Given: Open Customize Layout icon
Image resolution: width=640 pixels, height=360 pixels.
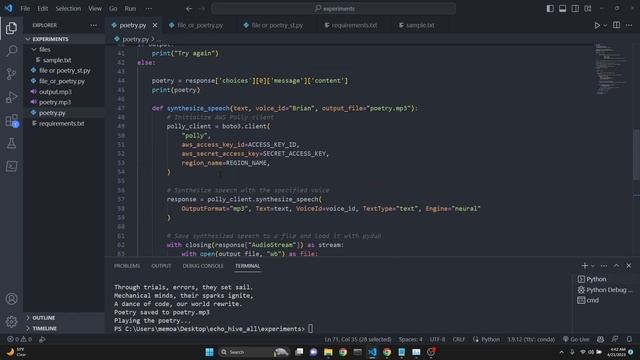Looking at the screenshot, I should coord(588,9).
